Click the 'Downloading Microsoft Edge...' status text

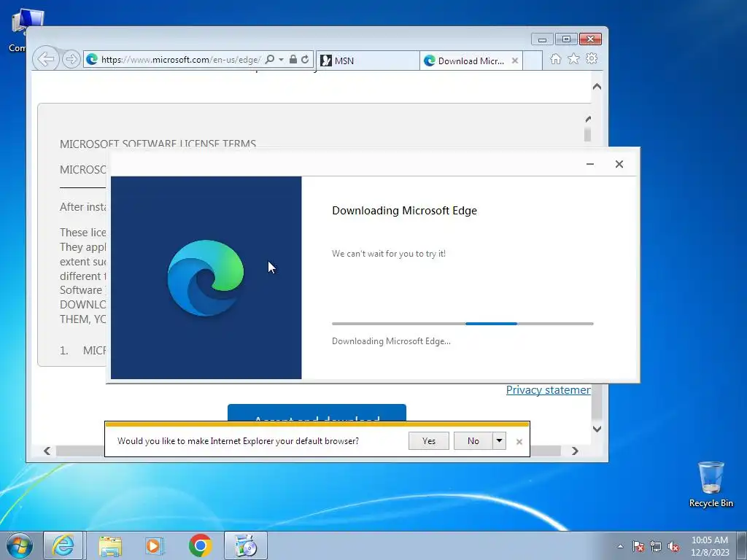point(391,341)
